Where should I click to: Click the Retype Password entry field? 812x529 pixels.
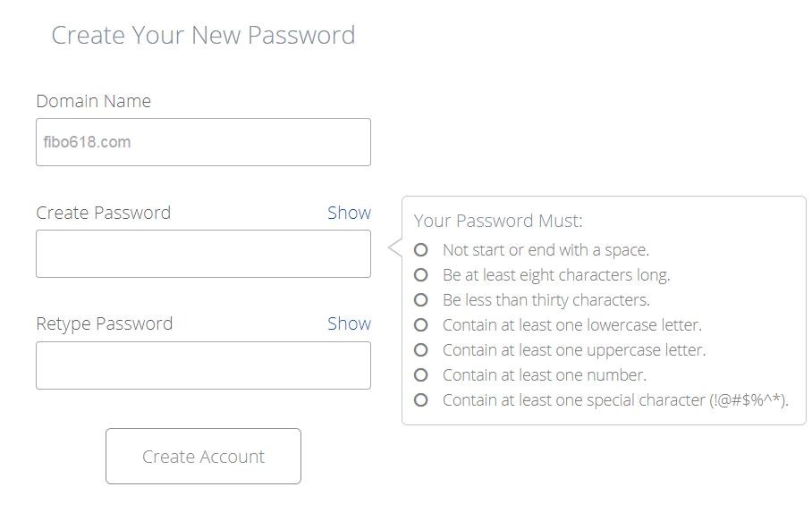pos(203,365)
